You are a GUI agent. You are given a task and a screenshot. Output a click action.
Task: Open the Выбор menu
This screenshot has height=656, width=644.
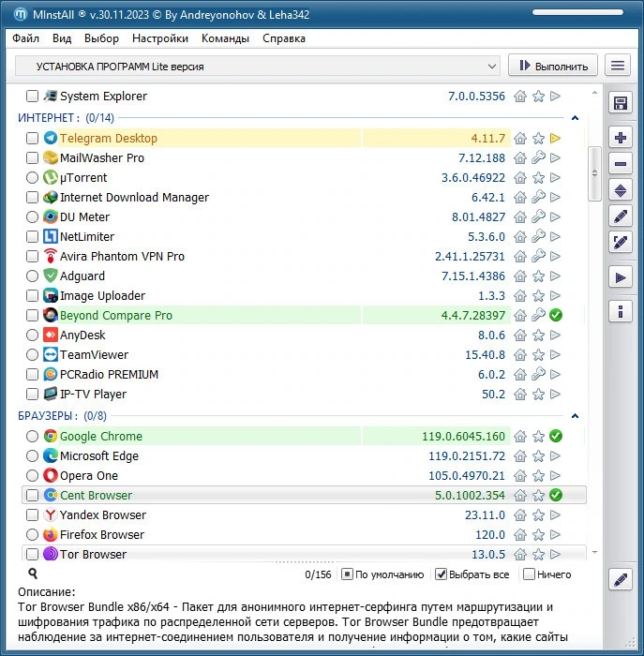pyautogui.click(x=101, y=38)
